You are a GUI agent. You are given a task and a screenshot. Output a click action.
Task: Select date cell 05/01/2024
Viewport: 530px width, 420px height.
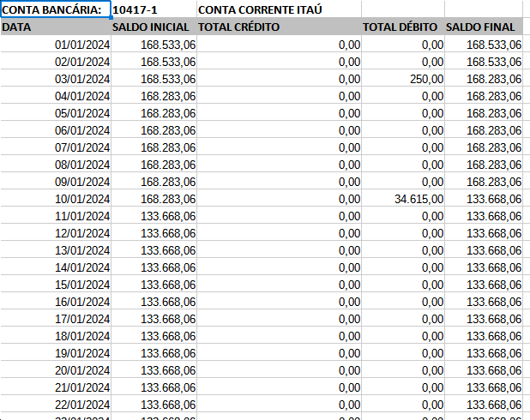[56, 113]
